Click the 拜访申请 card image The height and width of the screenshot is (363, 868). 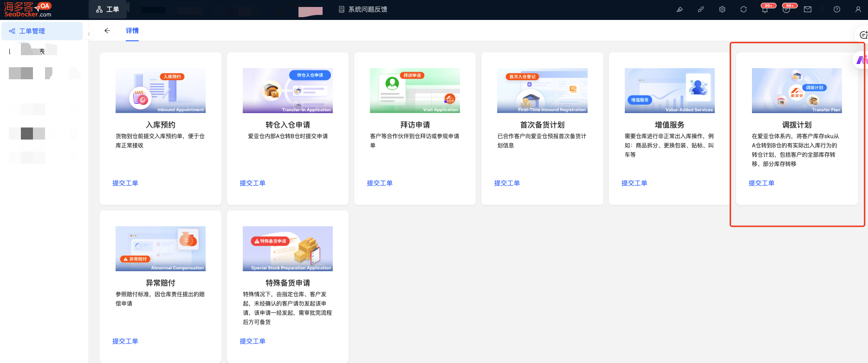[x=415, y=90]
